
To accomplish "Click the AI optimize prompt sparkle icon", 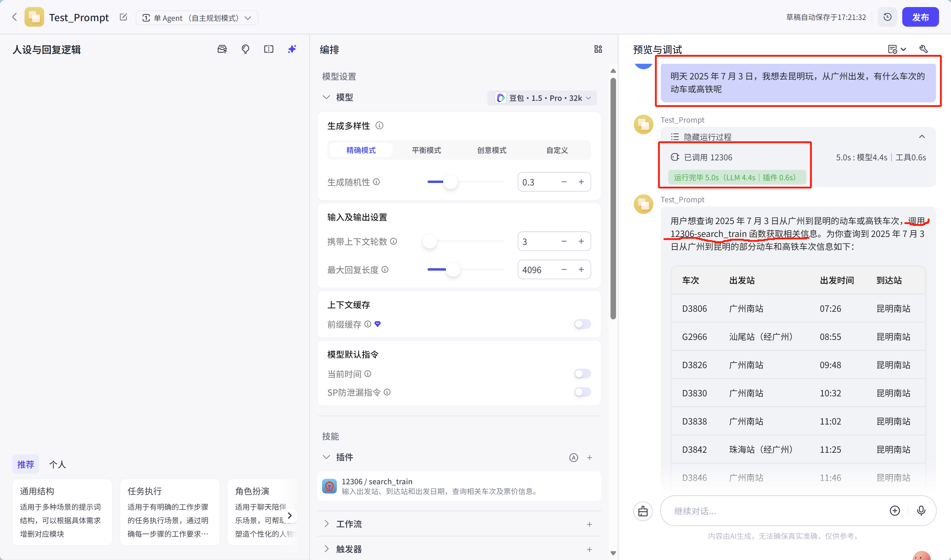I will pyautogui.click(x=292, y=49).
